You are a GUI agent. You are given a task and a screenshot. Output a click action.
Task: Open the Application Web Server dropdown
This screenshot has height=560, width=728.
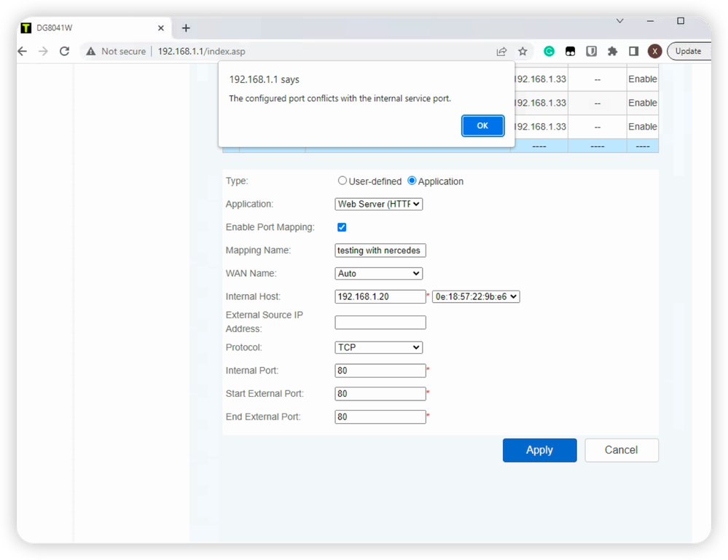(379, 205)
